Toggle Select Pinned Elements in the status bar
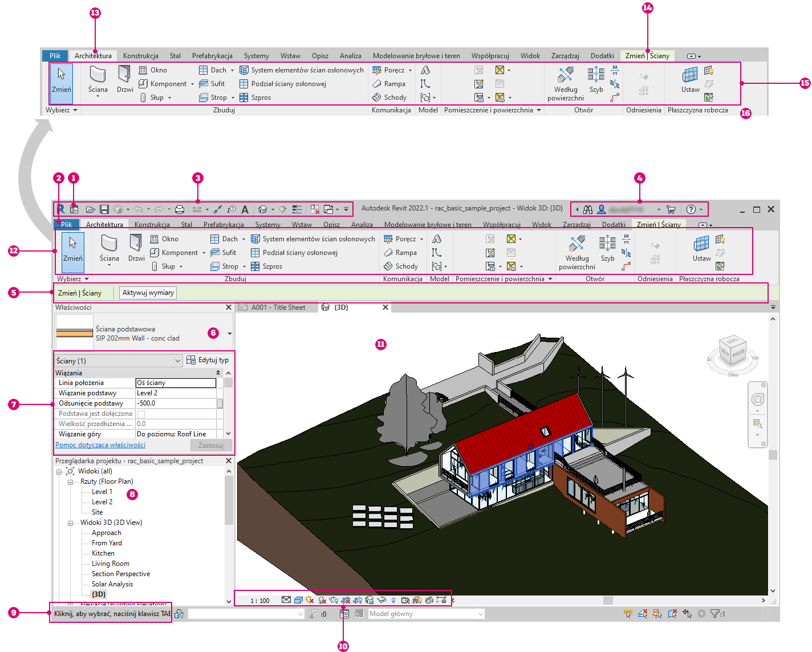 (x=657, y=614)
